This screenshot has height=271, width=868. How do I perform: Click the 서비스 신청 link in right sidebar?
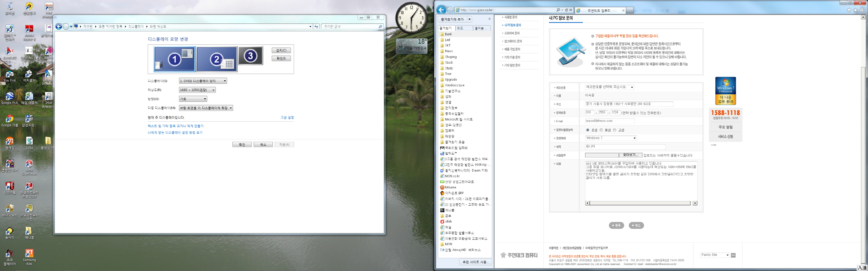click(725, 137)
